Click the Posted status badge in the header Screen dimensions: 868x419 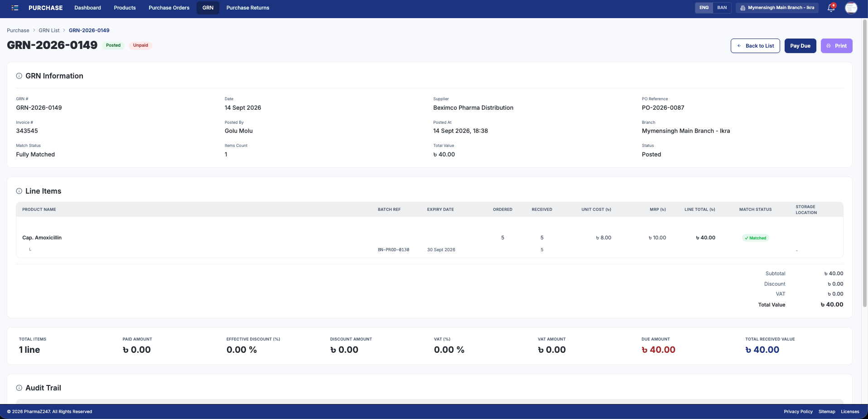click(113, 45)
